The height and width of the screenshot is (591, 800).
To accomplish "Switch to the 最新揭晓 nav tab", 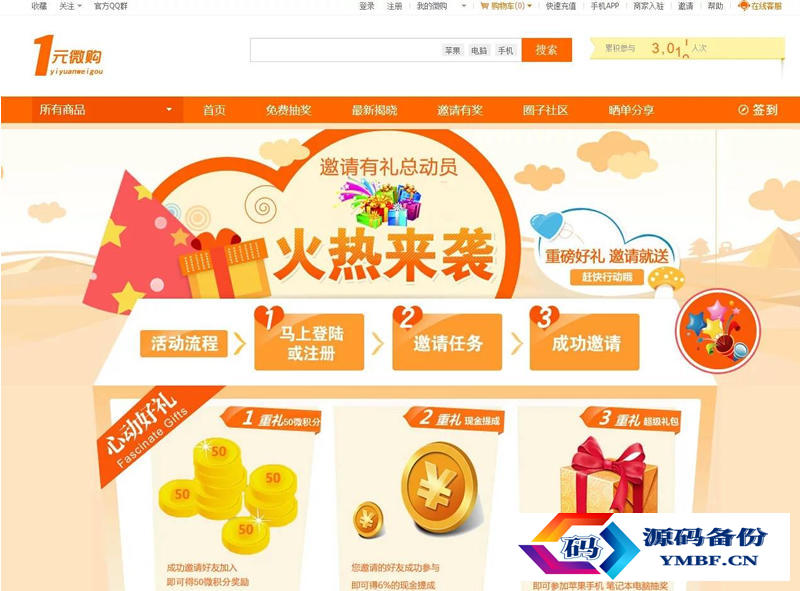I will 374,110.
